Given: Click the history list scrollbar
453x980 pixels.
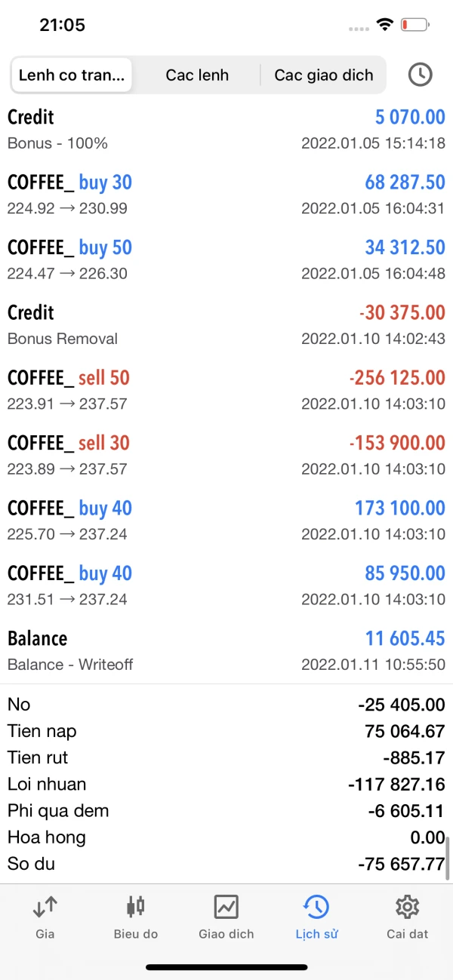Looking at the screenshot, I should pyautogui.click(x=448, y=858).
